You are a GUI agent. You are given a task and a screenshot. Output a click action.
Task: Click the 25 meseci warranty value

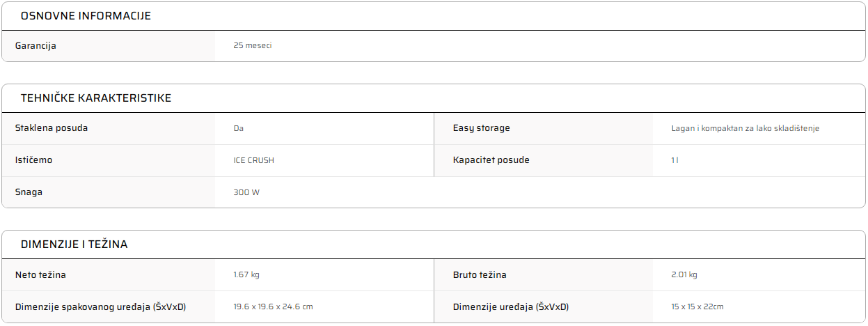click(253, 46)
